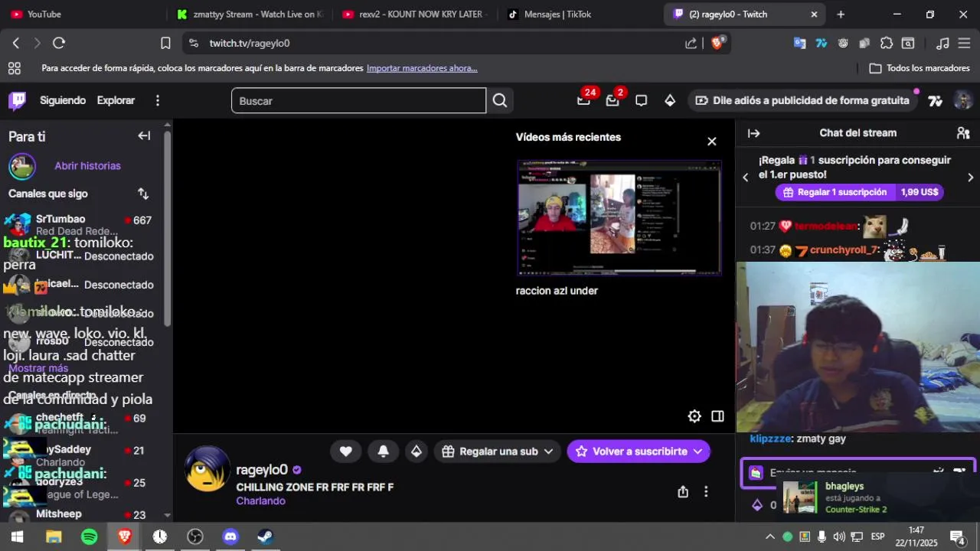The width and height of the screenshot is (980, 551).
Task: Open the extensions puzzle icon
Action: [x=887, y=43]
